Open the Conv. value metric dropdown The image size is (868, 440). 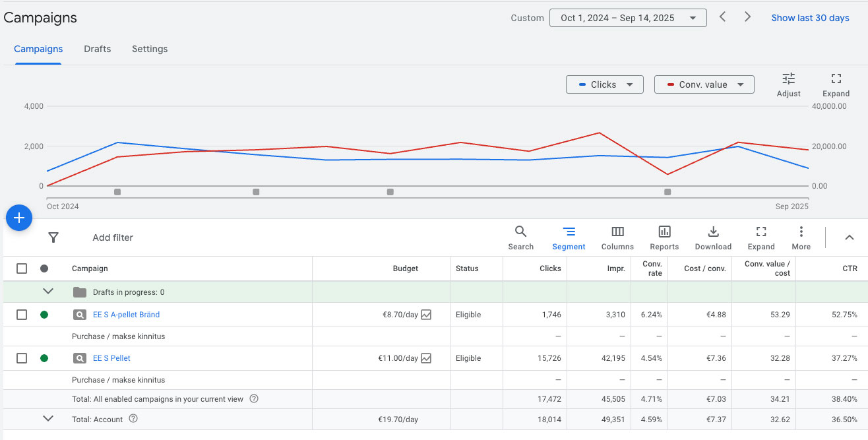(x=704, y=84)
